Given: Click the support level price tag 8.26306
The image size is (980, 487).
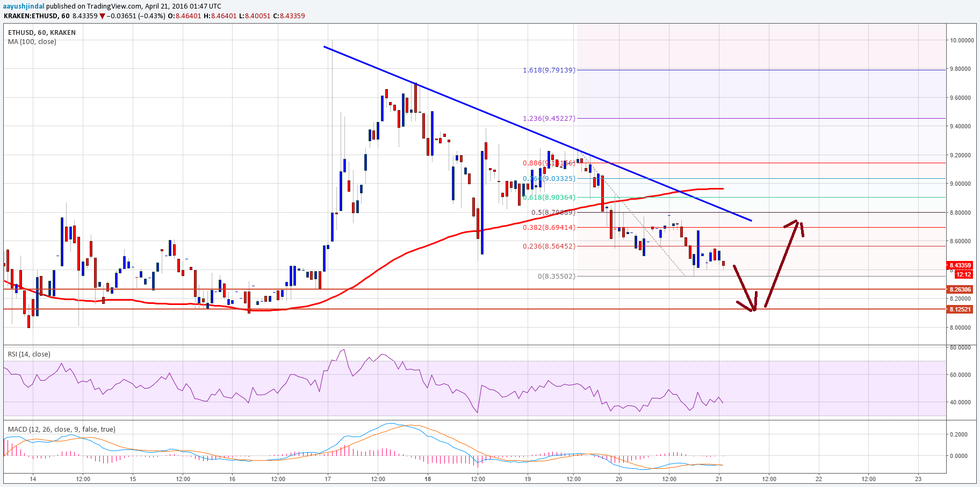Looking at the screenshot, I should (960, 289).
